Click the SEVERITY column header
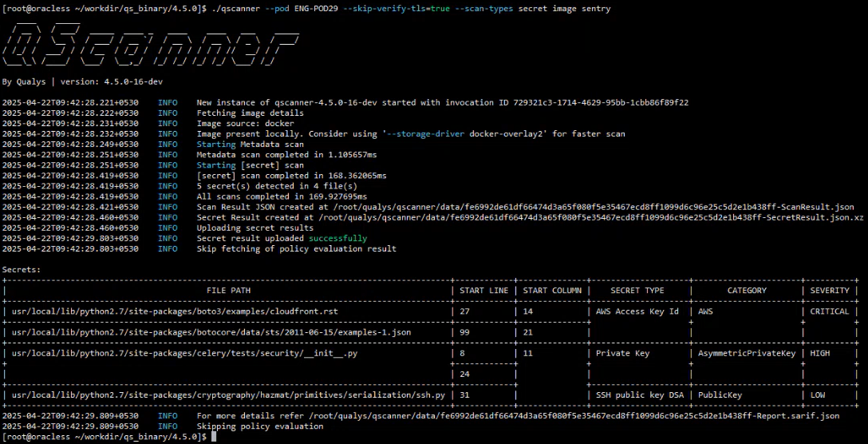868x444 pixels. 830,291
